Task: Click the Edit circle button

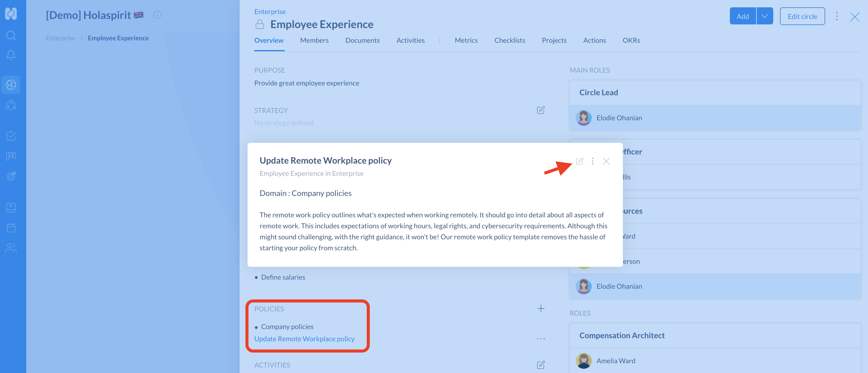Action: [802, 16]
